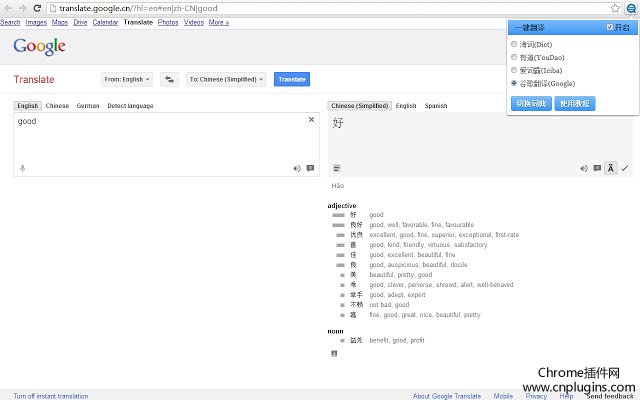Toggle the phonetic reading Ä icon
640x400 pixels.
click(x=610, y=168)
